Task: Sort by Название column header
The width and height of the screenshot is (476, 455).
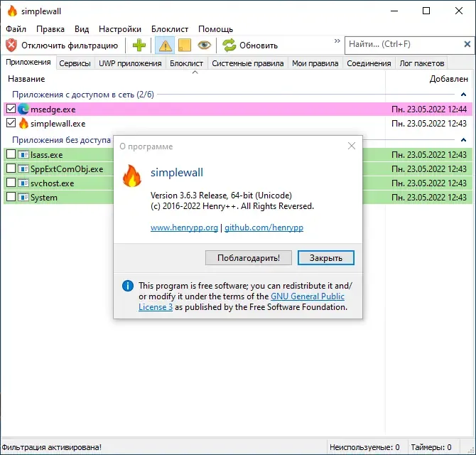Action: 26,79
